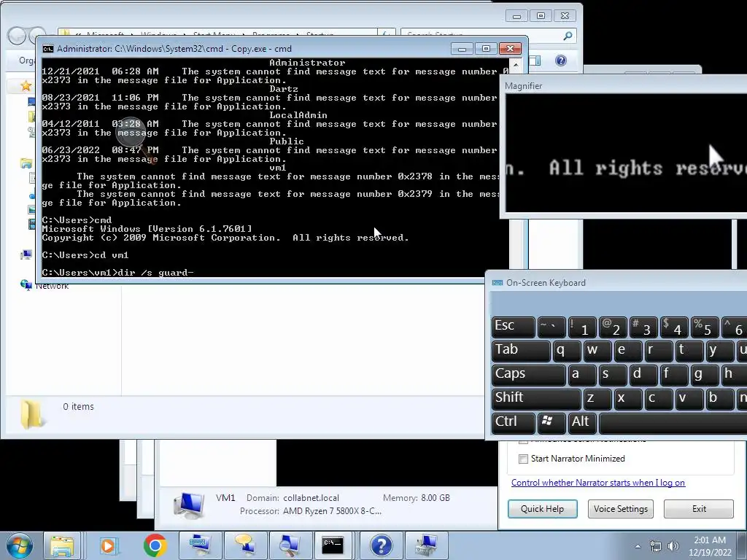Tap the t key on the On-Screen Keyboard

pos(689,351)
